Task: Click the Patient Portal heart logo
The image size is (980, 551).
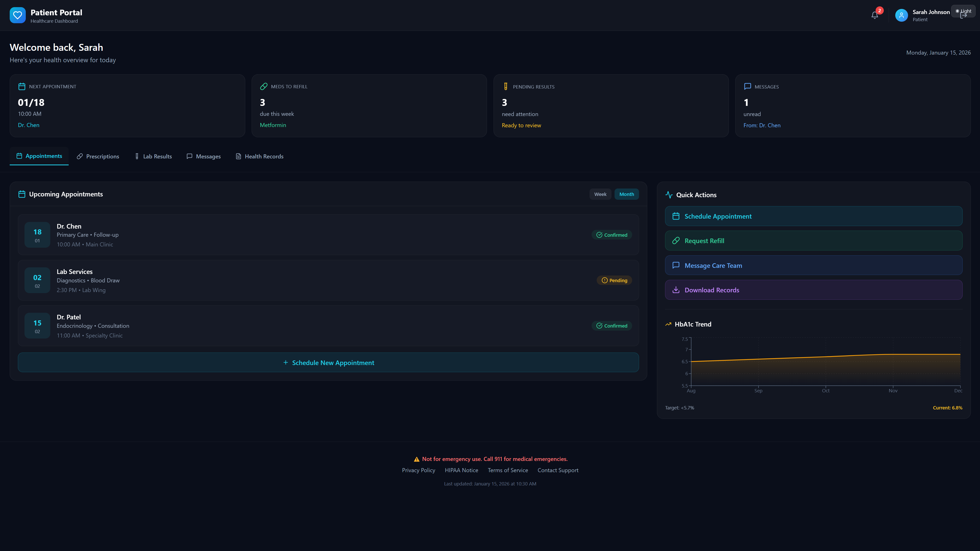Action: pyautogui.click(x=18, y=15)
